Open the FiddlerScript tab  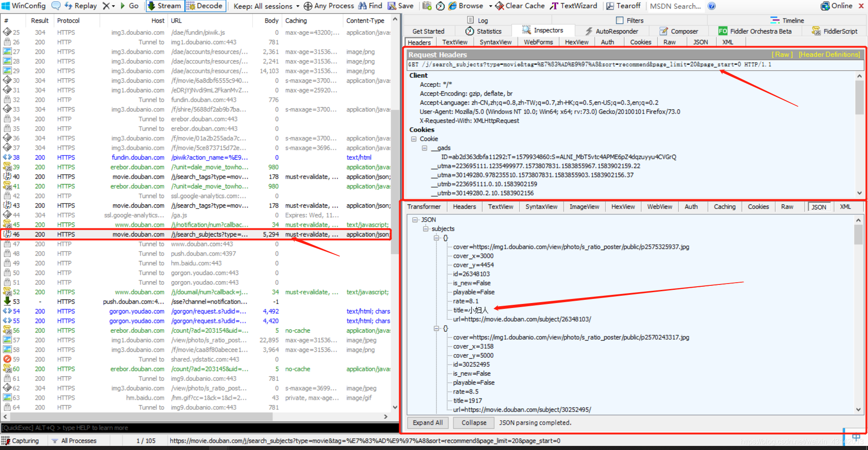click(835, 31)
